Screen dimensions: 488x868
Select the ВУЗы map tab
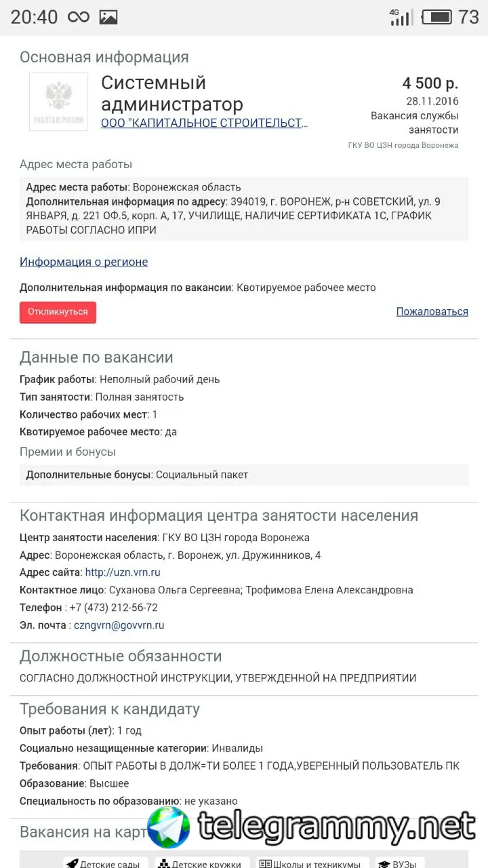[399, 863]
